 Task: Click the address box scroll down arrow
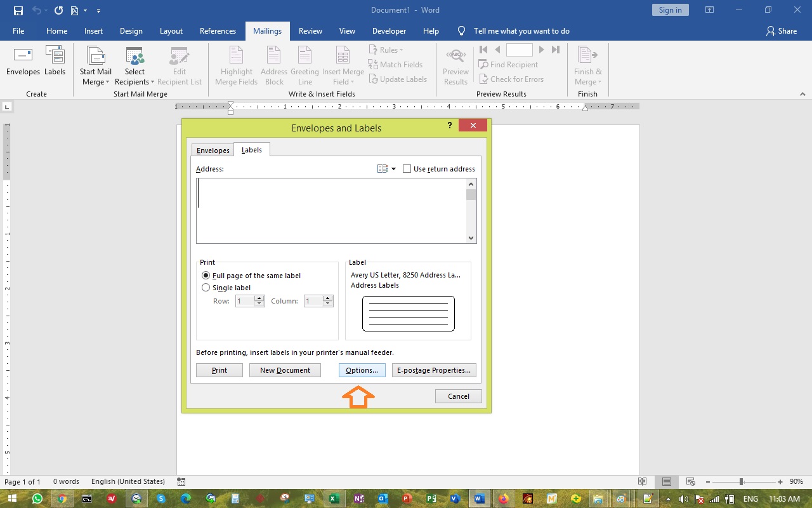click(x=471, y=237)
